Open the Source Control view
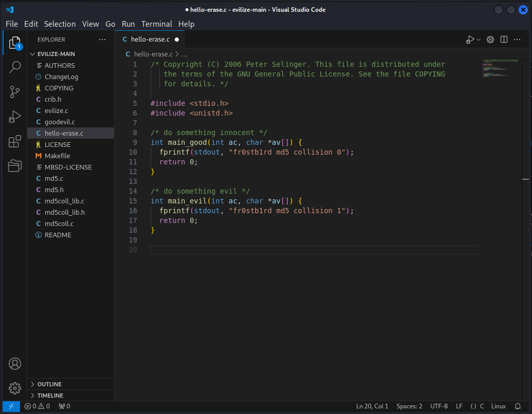532x414 pixels. [15, 92]
